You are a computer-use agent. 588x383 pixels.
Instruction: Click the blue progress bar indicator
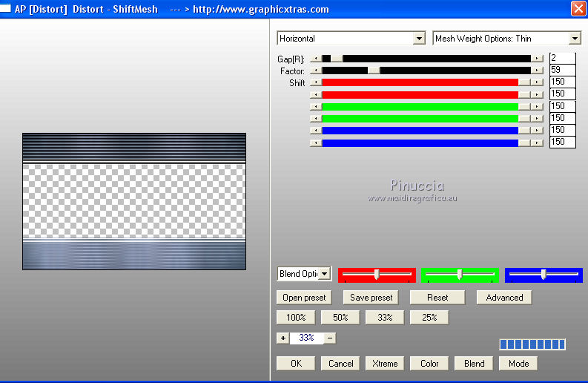tap(532, 344)
